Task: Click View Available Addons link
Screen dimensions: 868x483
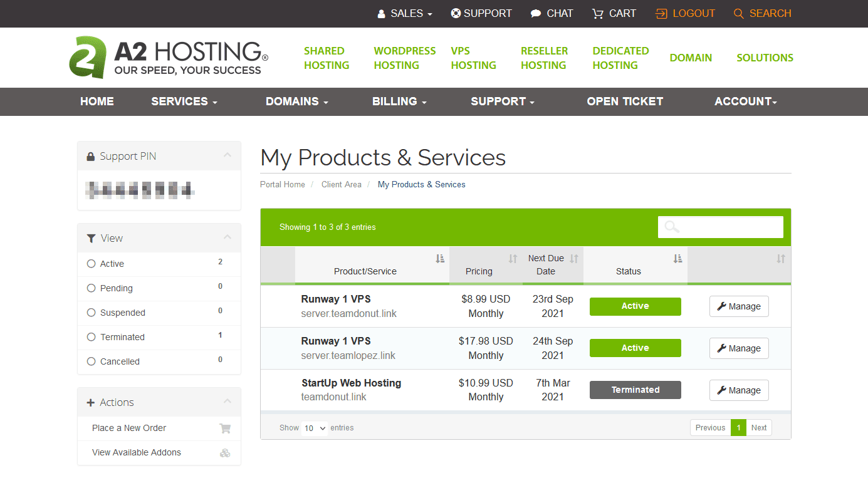Action: [x=137, y=453]
